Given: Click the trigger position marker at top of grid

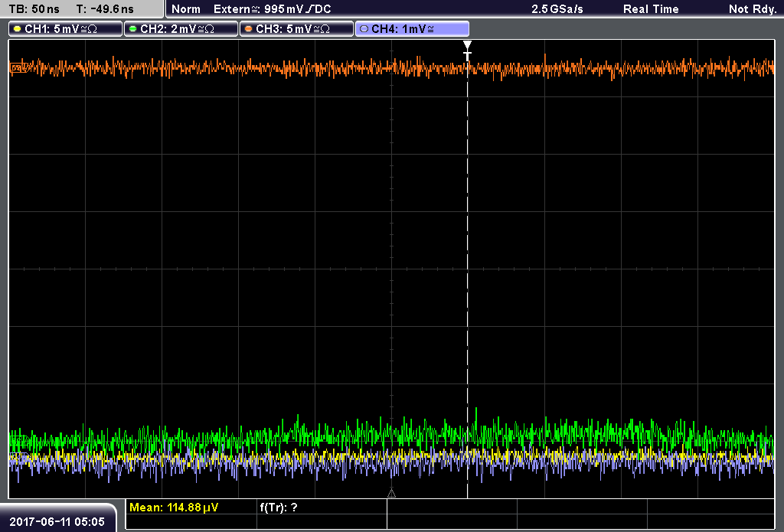Looking at the screenshot, I should click(468, 51).
